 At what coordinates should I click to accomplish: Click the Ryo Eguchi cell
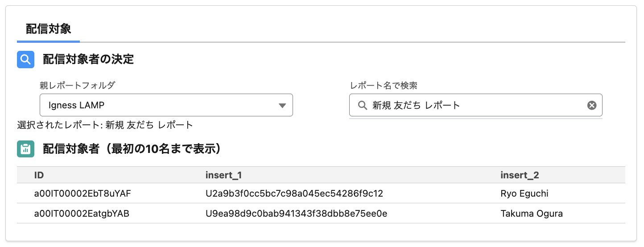524,193
